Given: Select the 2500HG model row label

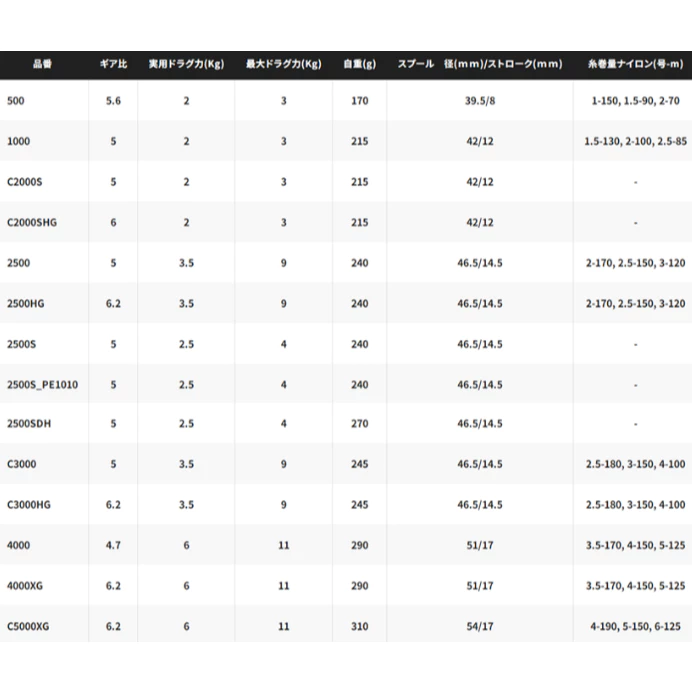Looking at the screenshot, I should point(26,304).
